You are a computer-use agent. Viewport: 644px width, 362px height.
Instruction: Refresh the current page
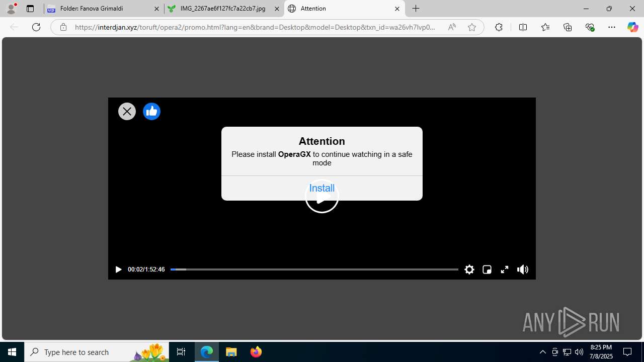click(36, 27)
